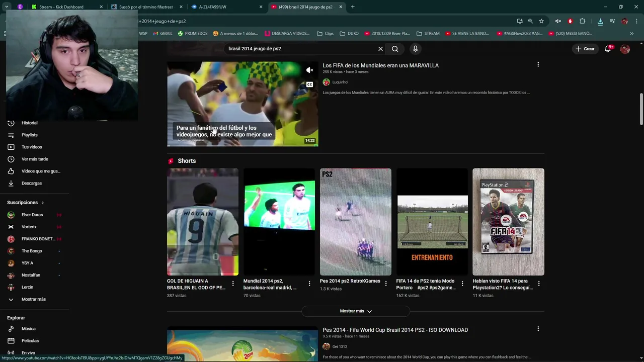Open options for the FIFA 14 de PS2 short
This screenshot has height=362, width=644.
(462, 284)
